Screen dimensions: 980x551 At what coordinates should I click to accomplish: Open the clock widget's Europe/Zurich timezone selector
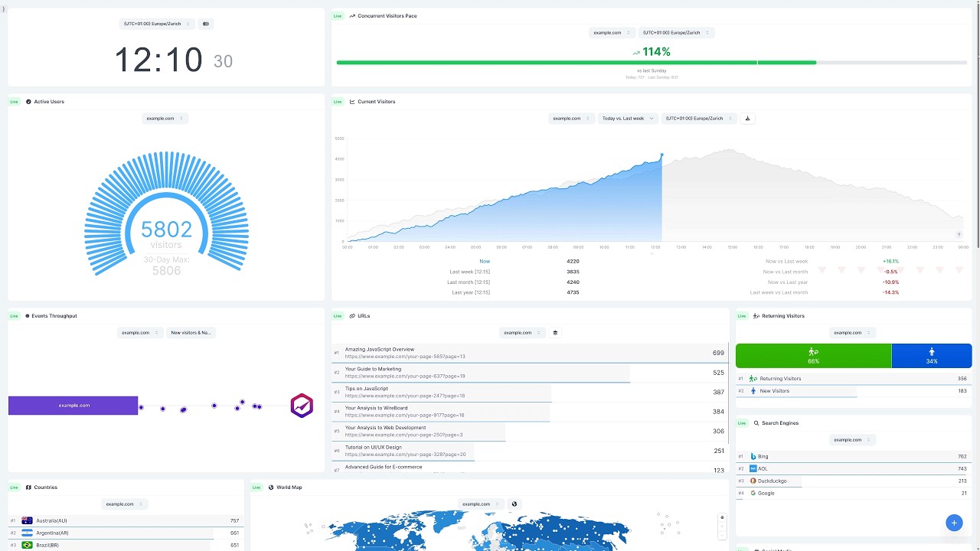click(157, 24)
